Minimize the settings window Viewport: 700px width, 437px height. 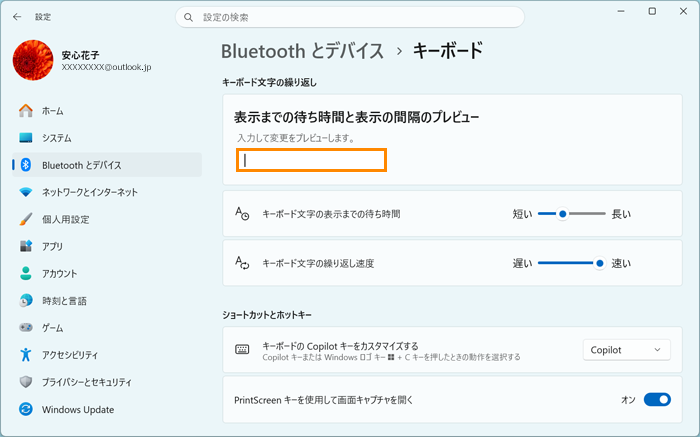click(x=621, y=11)
